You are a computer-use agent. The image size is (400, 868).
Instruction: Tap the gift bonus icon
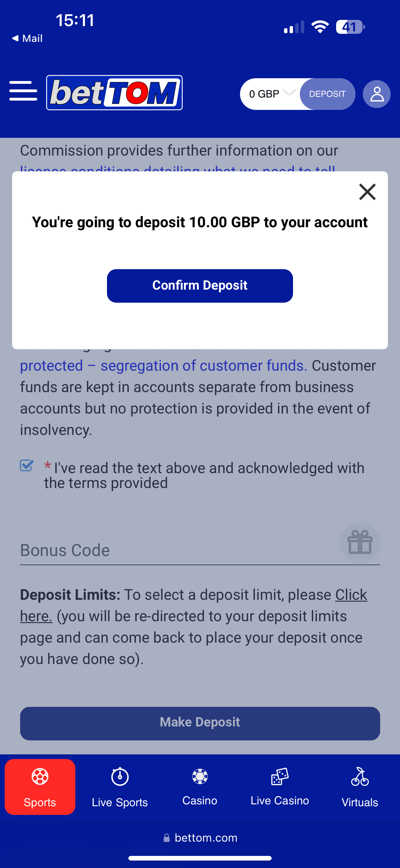(360, 542)
